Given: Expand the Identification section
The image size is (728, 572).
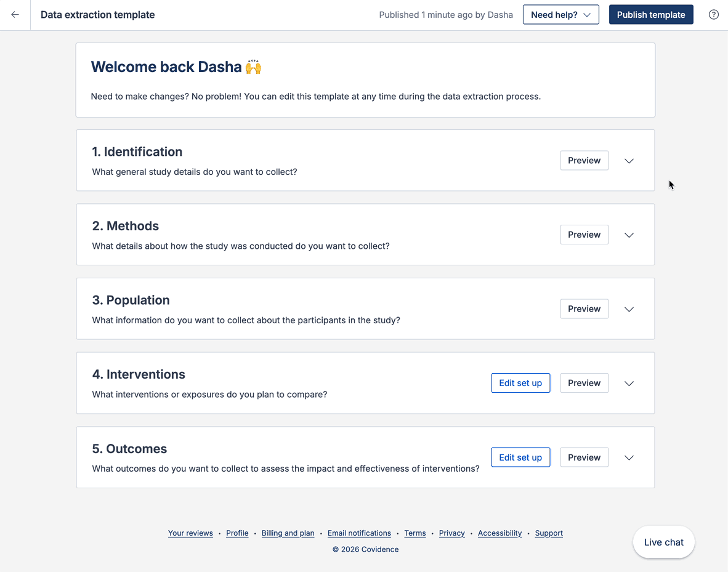Looking at the screenshot, I should click(x=629, y=161).
